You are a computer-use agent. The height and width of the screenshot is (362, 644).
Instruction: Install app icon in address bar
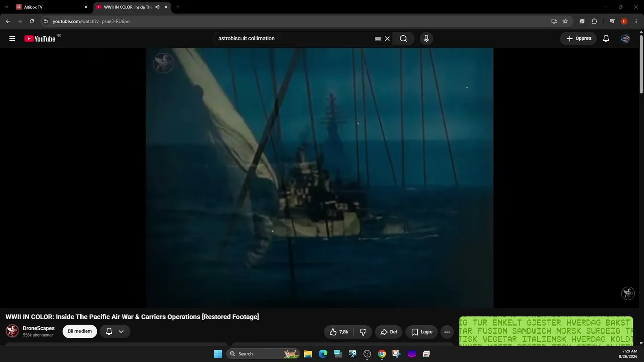[x=554, y=21]
